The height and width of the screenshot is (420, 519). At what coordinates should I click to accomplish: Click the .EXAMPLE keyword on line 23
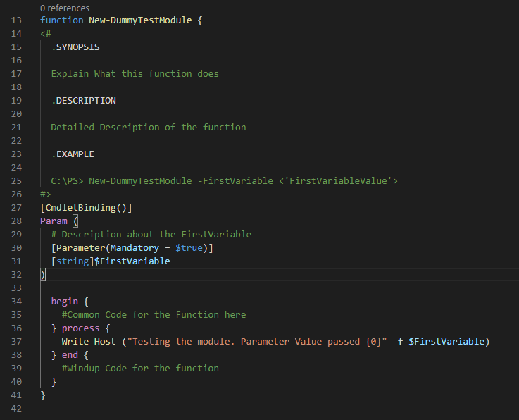pos(73,154)
